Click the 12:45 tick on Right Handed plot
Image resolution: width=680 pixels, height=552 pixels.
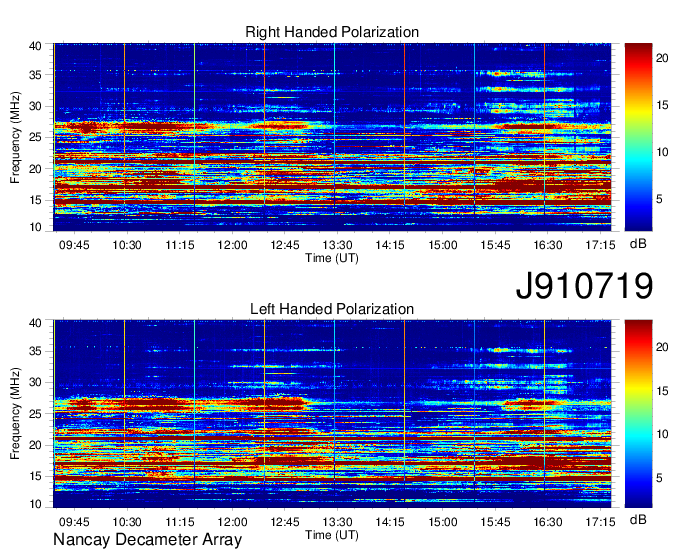[x=284, y=245]
